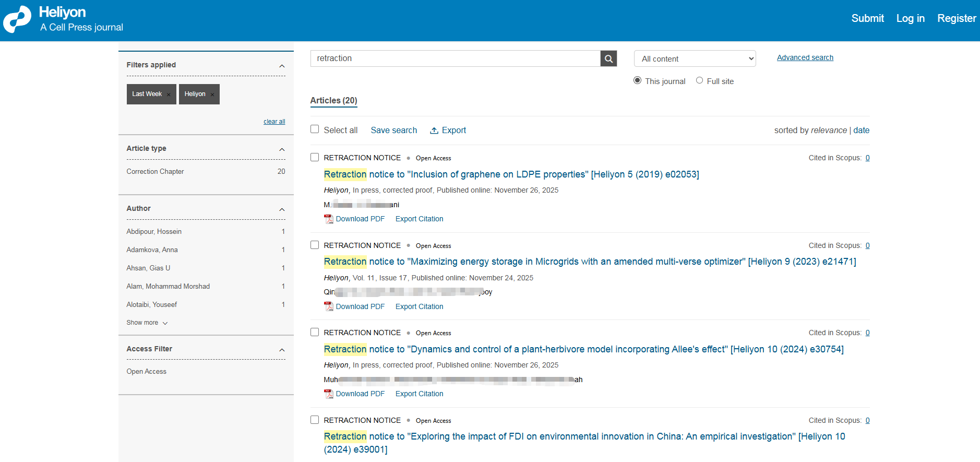Remove the Heliyon filter chip
Image resolution: width=980 pixels, height=462 pixels.
[212, 94]
